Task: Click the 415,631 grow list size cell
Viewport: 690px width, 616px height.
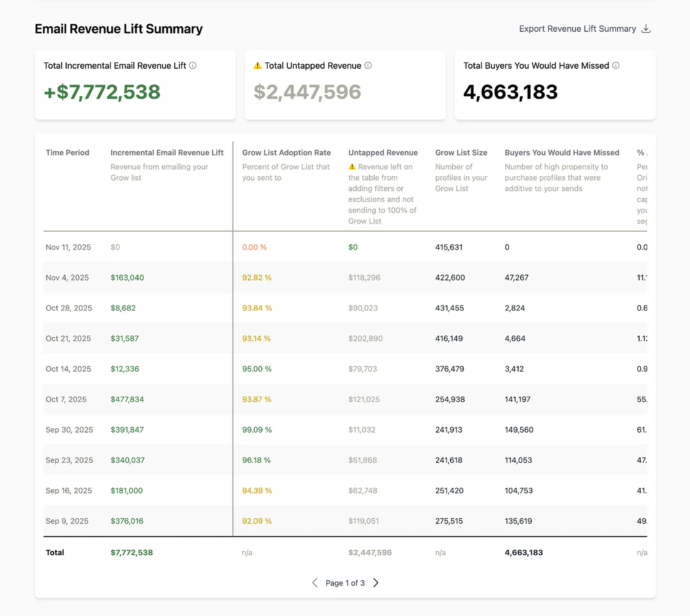Action: pyautogui.click(x=449, y=247)
